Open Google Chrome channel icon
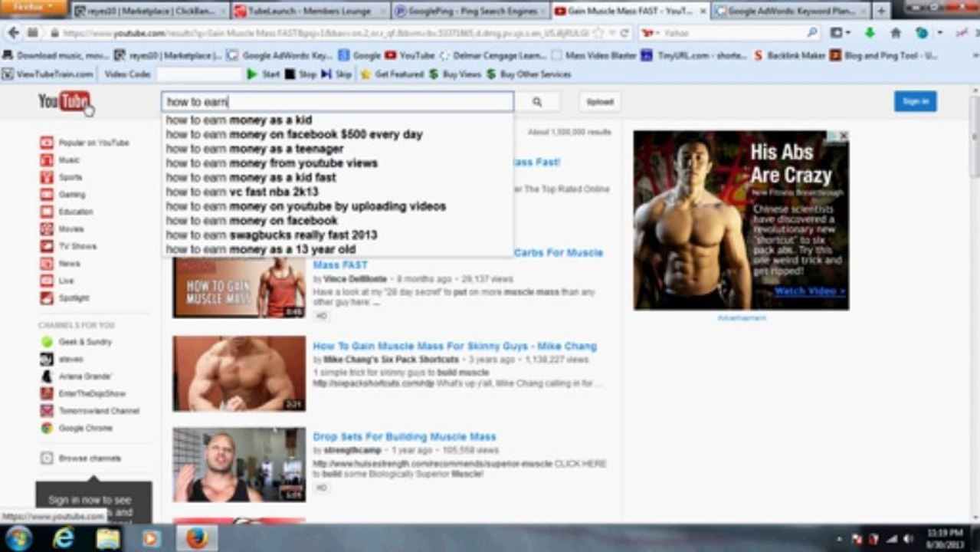This screenshot has height=552, width=980. click(47, 429)
